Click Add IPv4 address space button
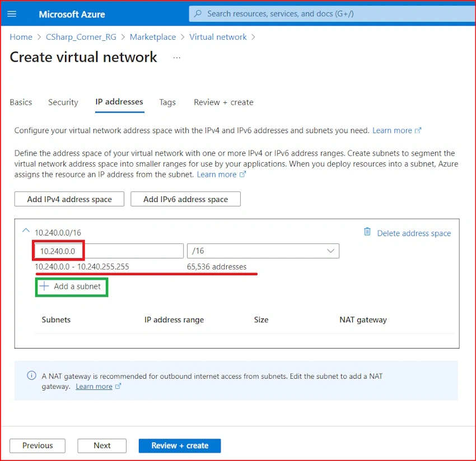The width and height of the screenshot is (476, 461). 69,199
